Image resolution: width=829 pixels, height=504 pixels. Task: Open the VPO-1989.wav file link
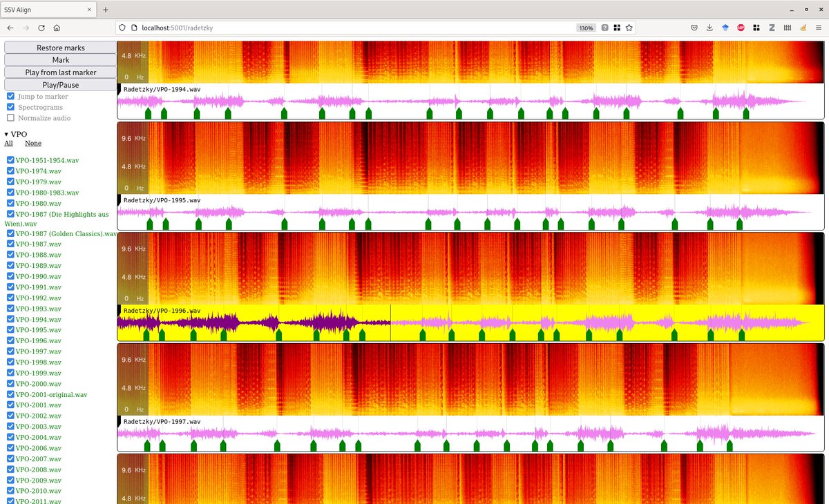pos(39,266)
